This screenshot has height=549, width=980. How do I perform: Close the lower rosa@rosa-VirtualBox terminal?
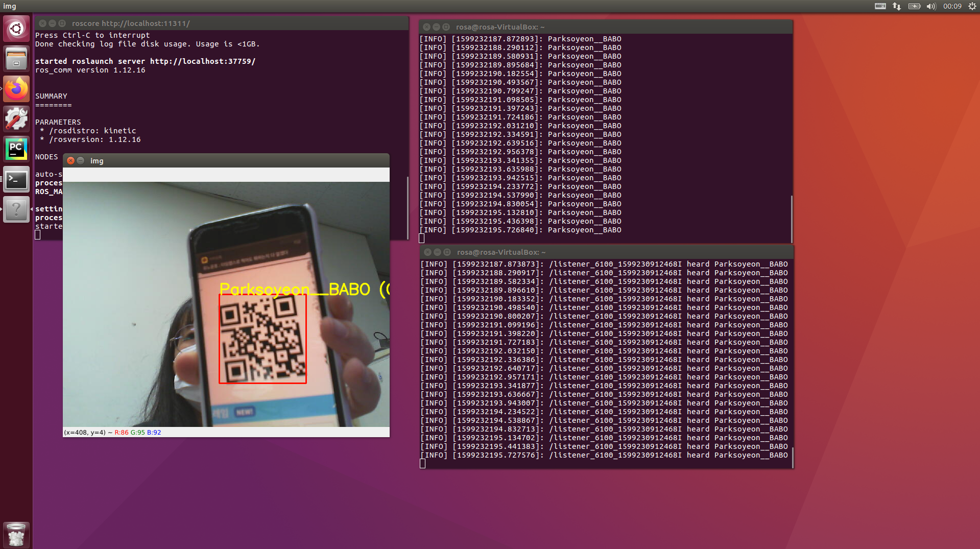tap(427, 252)
